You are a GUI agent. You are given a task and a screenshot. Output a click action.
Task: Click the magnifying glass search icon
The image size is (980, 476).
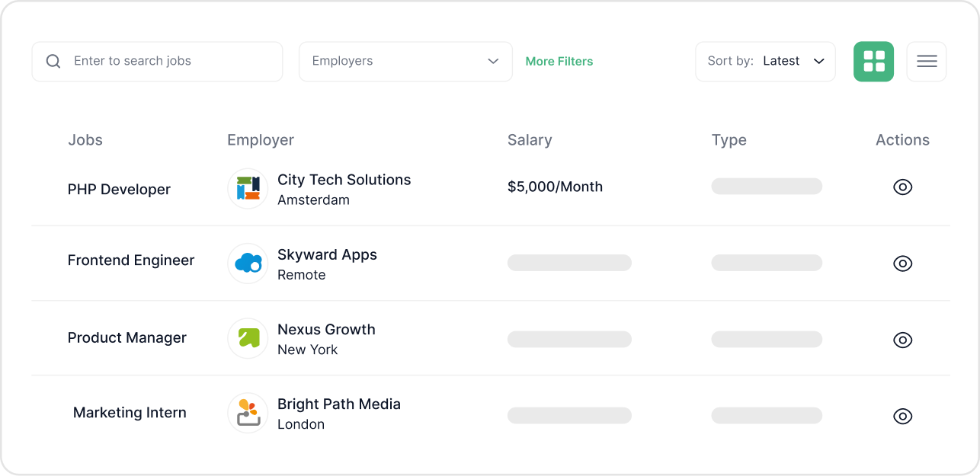click(53, 62)
